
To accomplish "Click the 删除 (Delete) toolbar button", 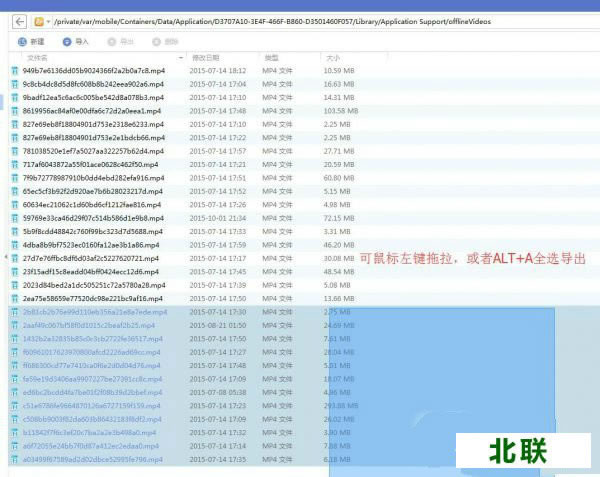I will tap(165, 41).
